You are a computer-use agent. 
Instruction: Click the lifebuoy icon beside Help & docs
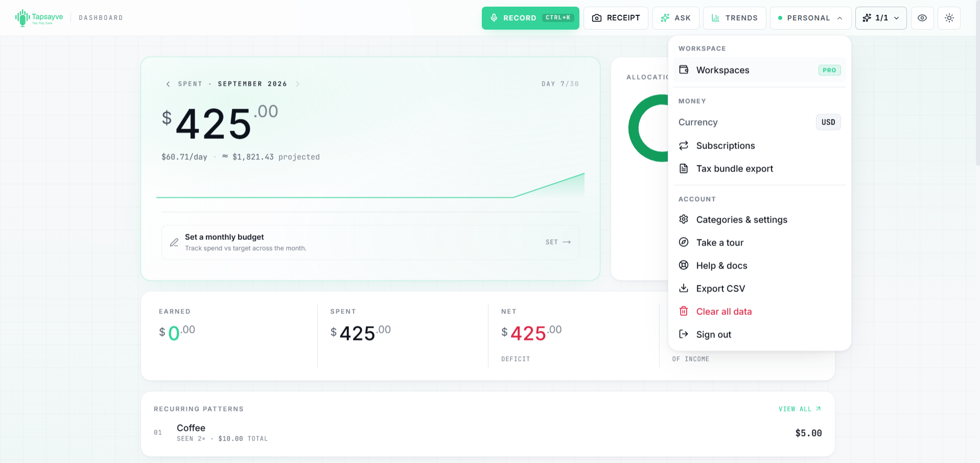coord(684,265)
